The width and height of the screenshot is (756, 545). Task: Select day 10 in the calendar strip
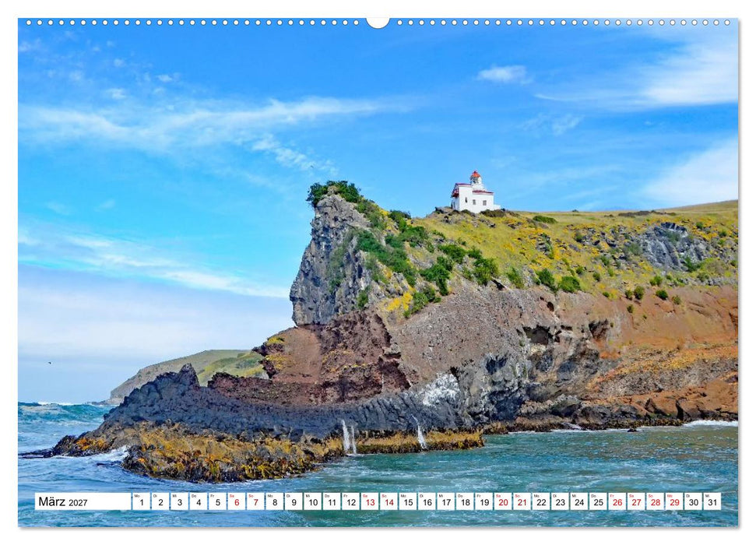(x=312, y=501)
